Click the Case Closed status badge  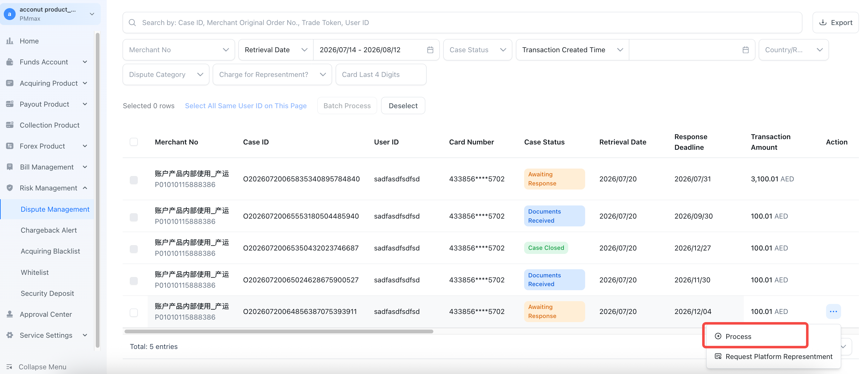546,248
